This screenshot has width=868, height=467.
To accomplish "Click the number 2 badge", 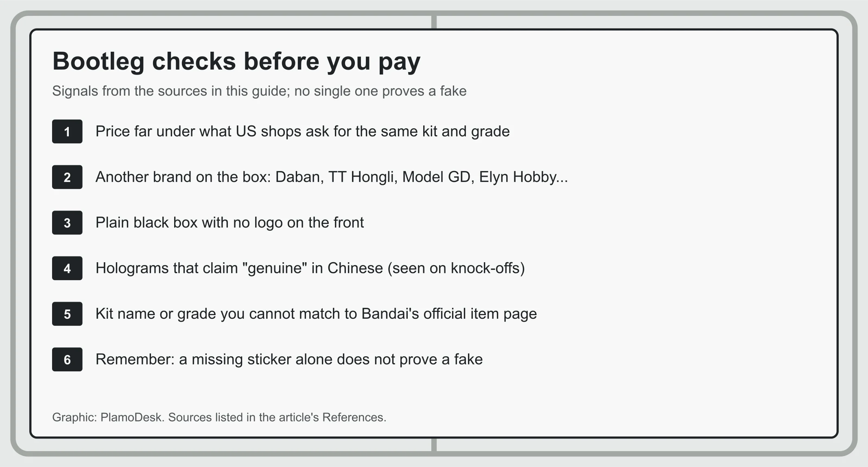I will tap(67, 177).
